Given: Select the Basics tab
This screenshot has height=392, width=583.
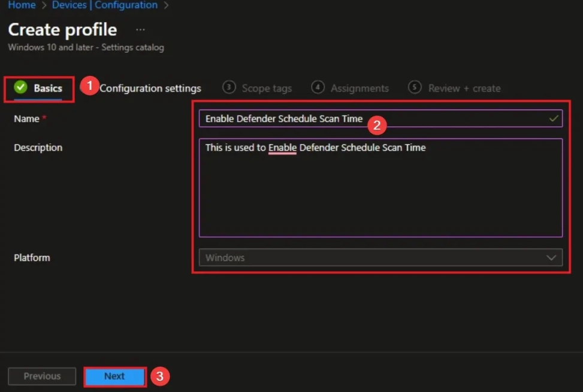Looking at the screenshot, I should tap(39, 89).
